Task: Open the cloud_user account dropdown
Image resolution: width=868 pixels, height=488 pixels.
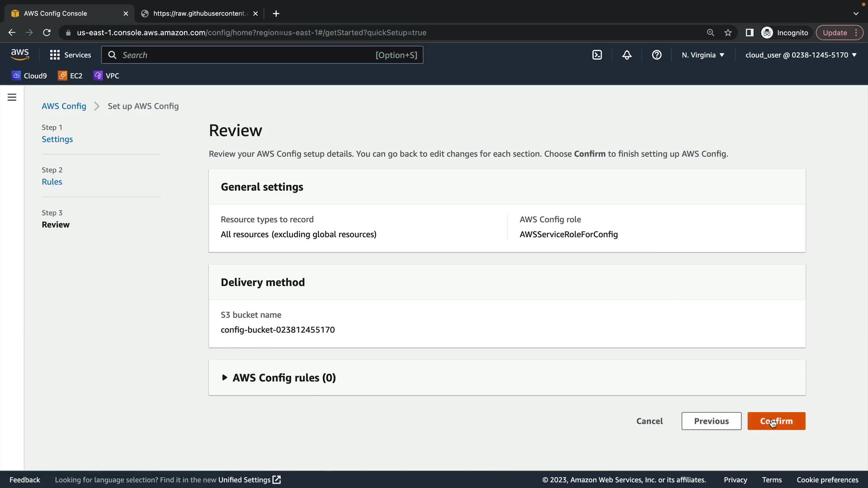Action: (801, 55)
